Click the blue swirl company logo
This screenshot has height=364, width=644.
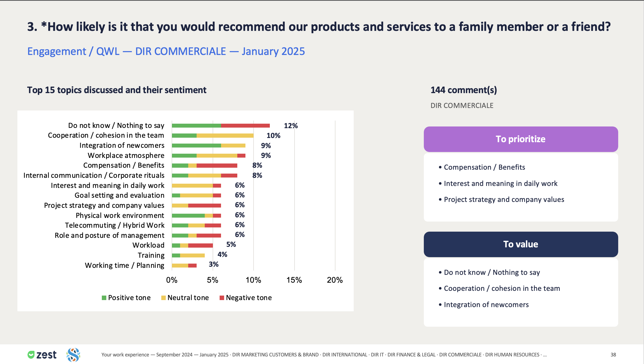pyautogui.click(x=73, y=355)
